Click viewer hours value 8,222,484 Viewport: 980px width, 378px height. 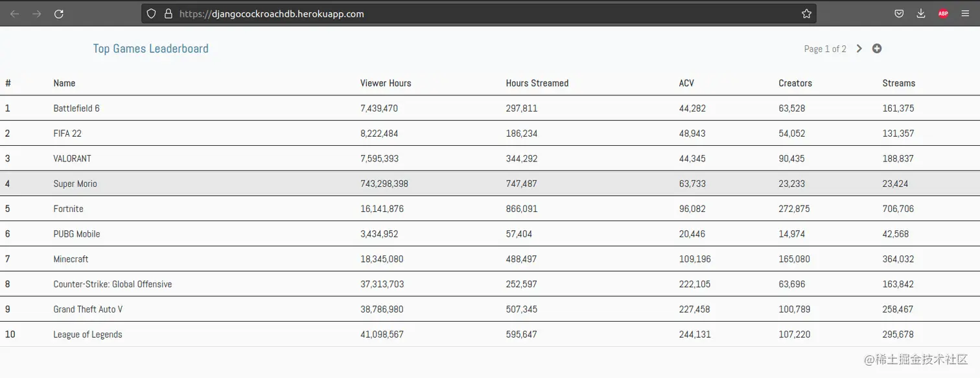pos(379,134)
